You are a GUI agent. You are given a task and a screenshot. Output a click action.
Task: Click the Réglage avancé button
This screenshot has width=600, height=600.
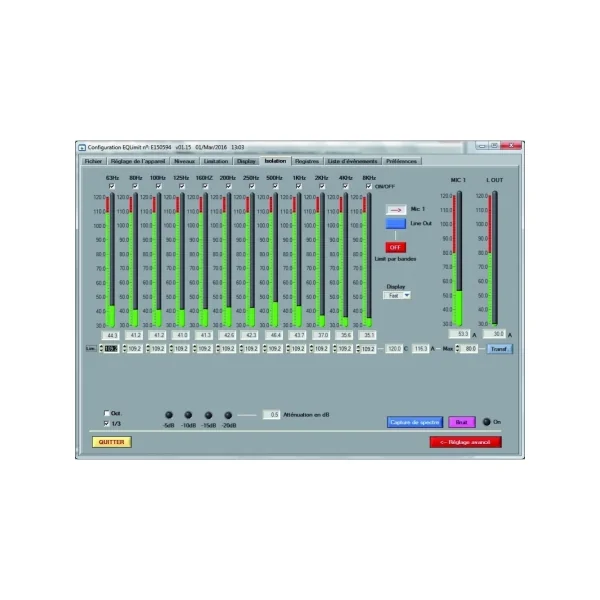coord(465,442)
